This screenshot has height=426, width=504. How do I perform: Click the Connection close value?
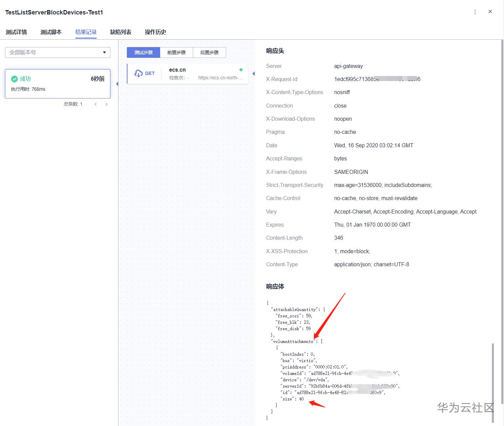coord(340,106)
